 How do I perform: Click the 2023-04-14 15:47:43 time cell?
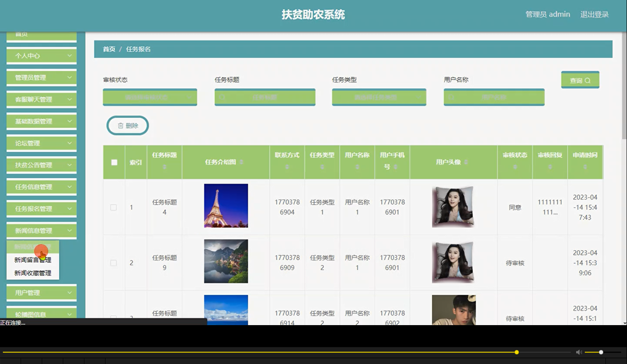(585, 207)
